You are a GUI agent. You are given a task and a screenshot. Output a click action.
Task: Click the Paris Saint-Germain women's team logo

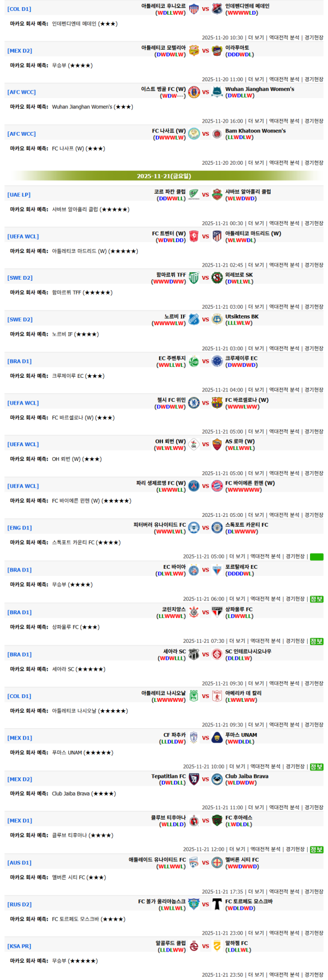coord(194,486)
